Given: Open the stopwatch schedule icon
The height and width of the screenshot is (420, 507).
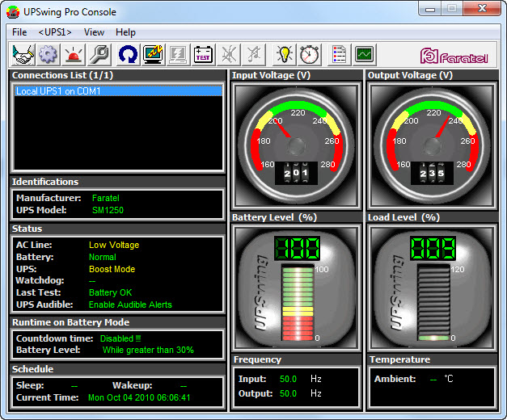Looking at the screenshot, I should tap(310, 54).
